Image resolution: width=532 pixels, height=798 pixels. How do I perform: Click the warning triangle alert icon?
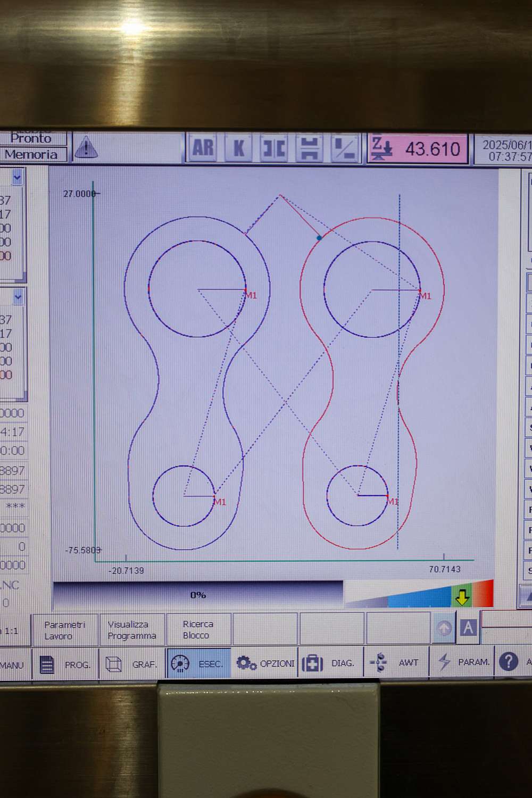86,147
